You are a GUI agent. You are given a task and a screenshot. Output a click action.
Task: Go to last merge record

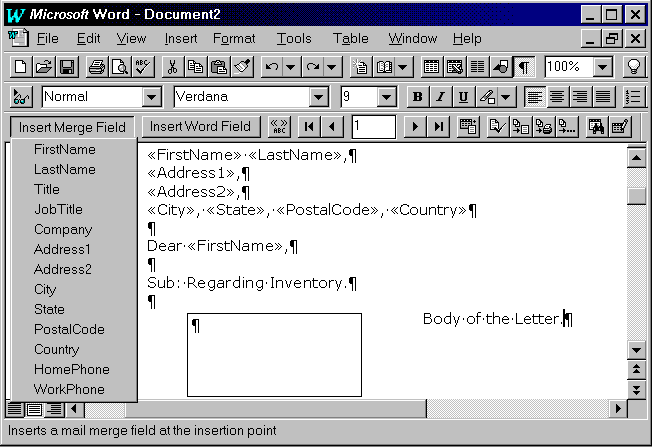pos(438,126)
